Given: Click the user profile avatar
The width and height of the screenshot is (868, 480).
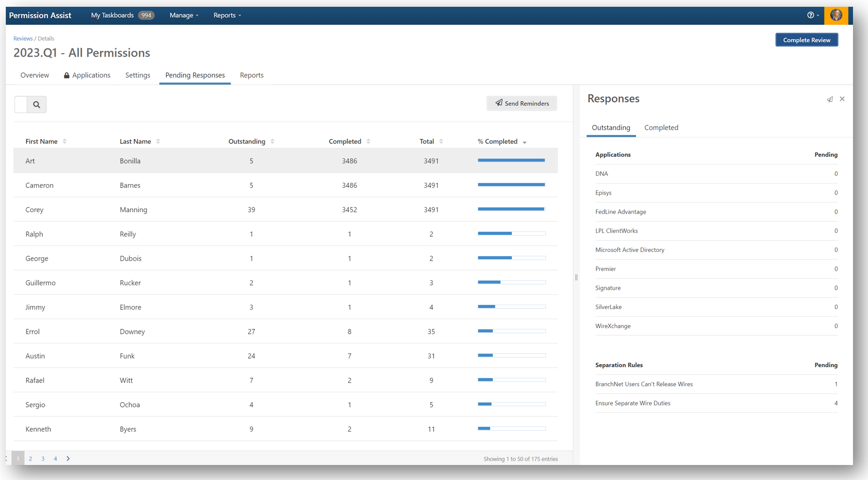Looking at the screenshot, I should click(x=836, y=15).
